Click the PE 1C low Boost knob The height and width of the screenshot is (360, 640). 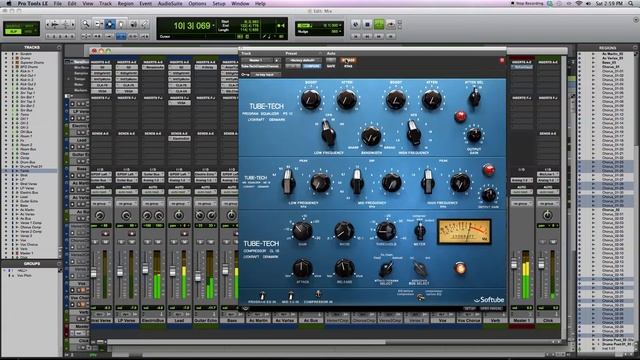(x=311, y=100)
